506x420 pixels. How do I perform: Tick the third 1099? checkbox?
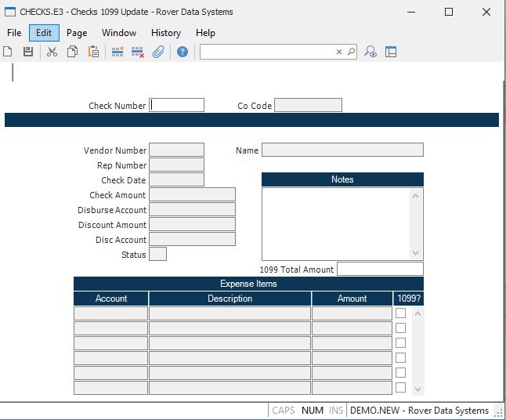pos(400,343)
